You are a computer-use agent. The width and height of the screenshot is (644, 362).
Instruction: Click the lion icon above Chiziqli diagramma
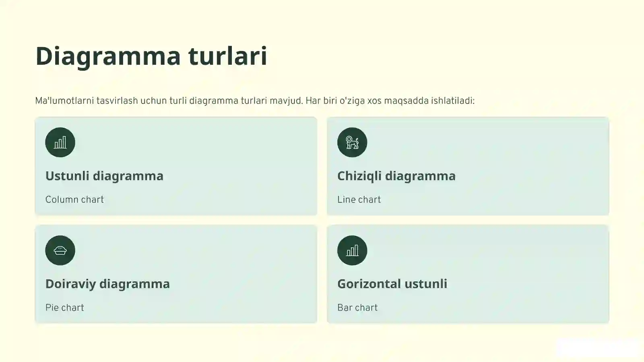(352, 142)
